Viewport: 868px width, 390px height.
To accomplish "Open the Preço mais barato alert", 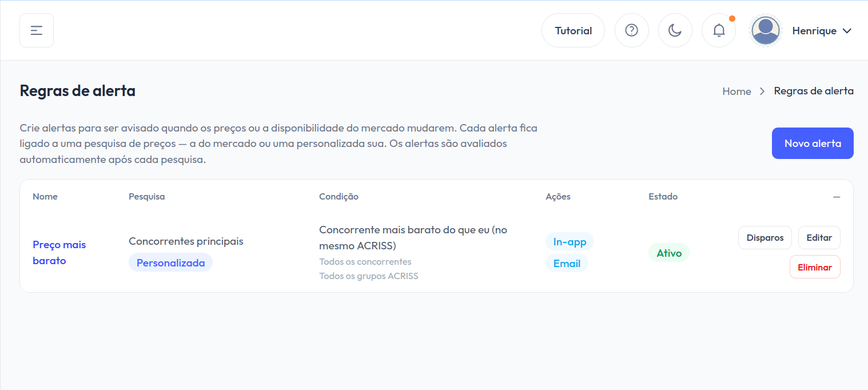I will (59, 253).
